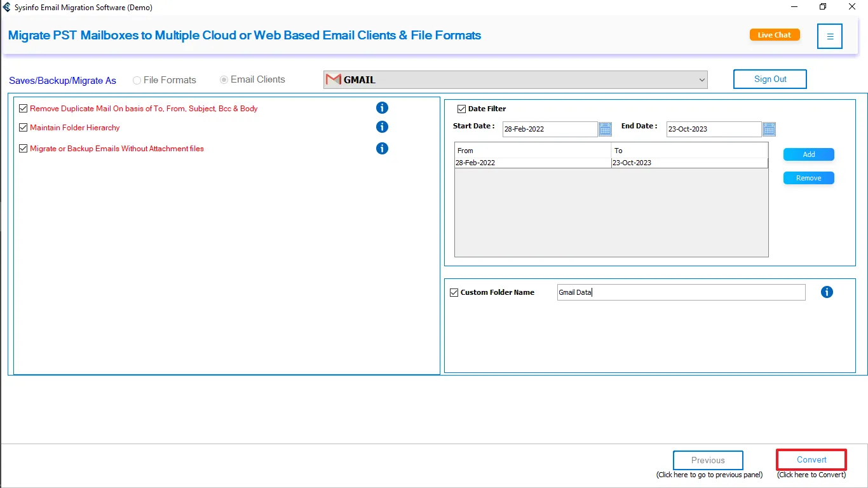Toggle Maintain Folder Hierarchy checkbox
This screenshot has height=488, width=868.
point(24,128)
